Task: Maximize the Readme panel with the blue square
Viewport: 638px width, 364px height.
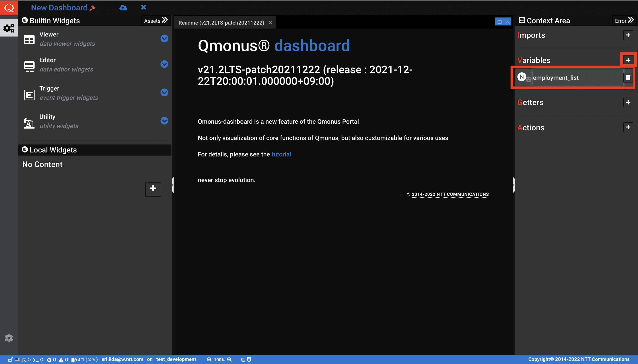Action: (x=499, y=22)
